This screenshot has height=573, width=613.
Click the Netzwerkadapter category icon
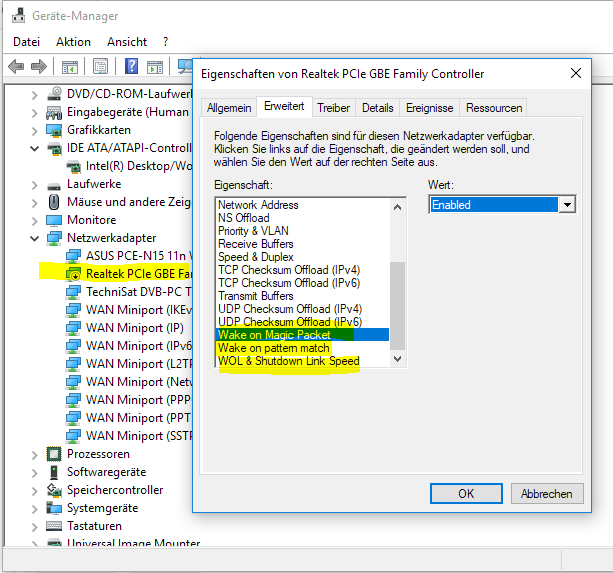point(54,238)
